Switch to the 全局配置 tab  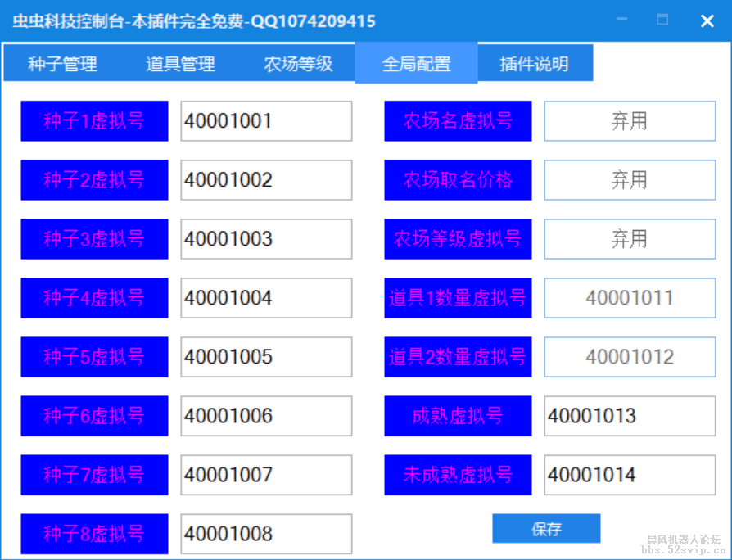pyautogui.click(x=416, y=62)
